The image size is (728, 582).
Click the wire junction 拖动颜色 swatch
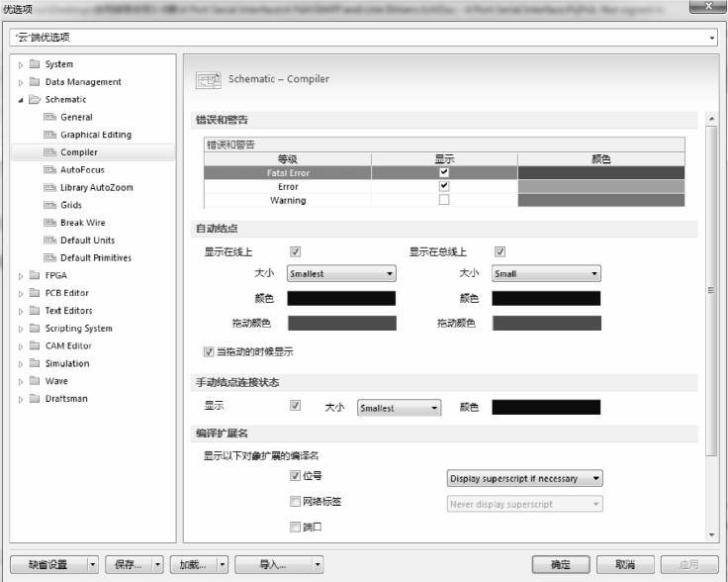pos(342,323)
